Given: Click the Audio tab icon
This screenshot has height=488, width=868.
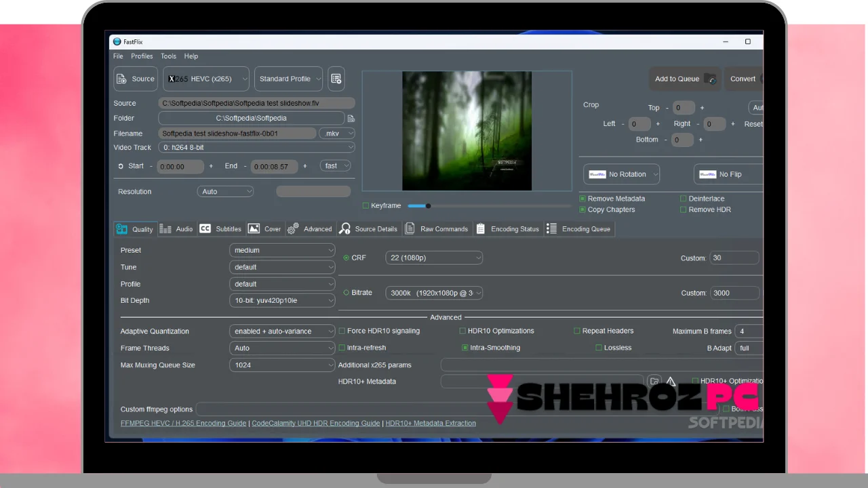Looking at the screenshot, I should [x=165, y=229].
